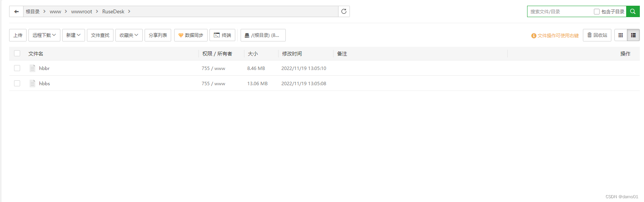Screen dimensions: 644x202
Task: Open the new (新建) dropdown
Action: tap(74, 35)
